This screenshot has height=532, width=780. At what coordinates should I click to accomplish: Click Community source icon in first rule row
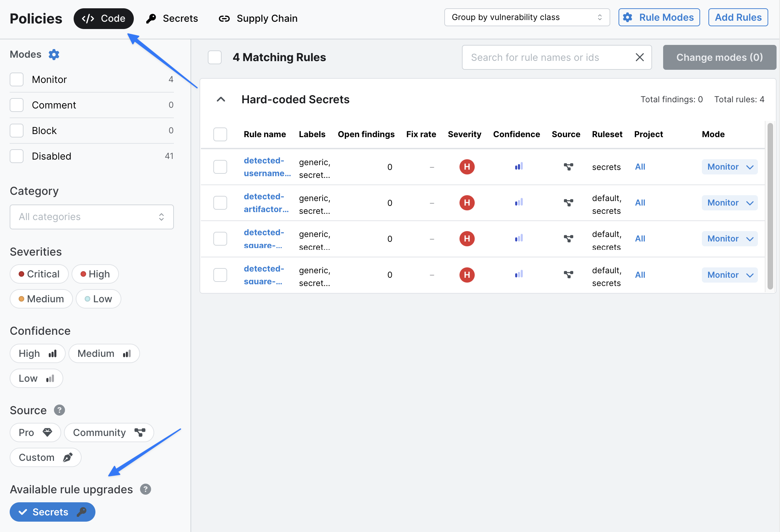pyautogui.click(x=568, y=167)
